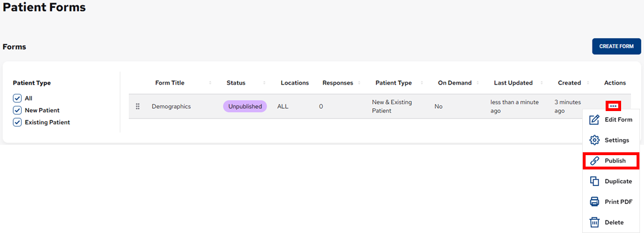Image resolution: width=644 pixels, height=233 pixels.
Task: Click the Create Form button
Action: pyautogui.click(x=616, y=46)
